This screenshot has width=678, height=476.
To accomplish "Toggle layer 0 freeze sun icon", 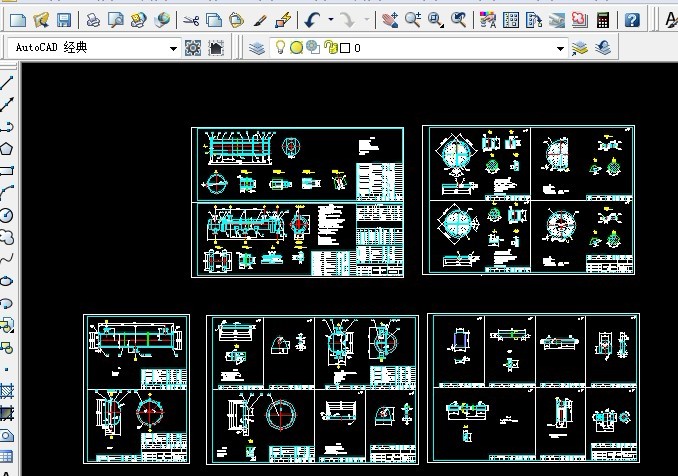I will [x=296, y=48].
